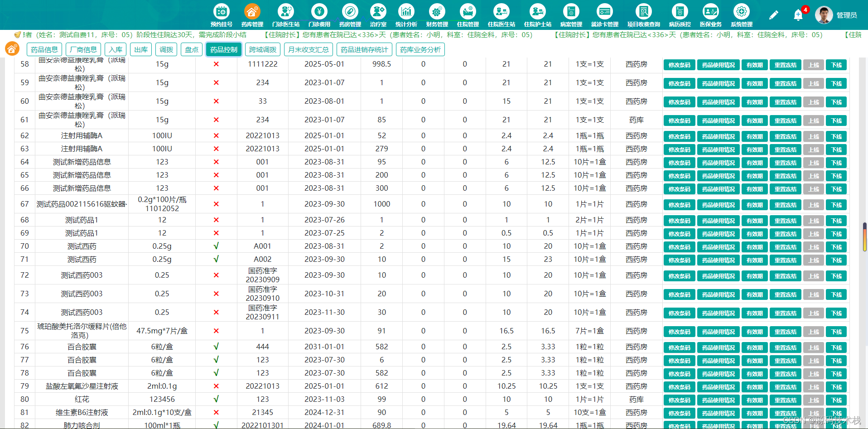Click batch number A002 in row 71

point(263,259)
